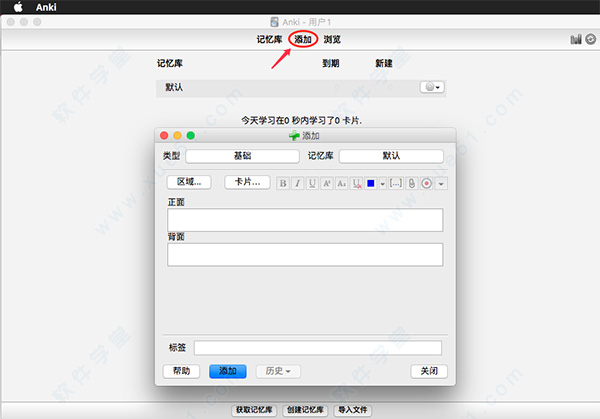Image resolution: width=600 pixels, height=419 pixels.
Task: Open text color picker dropdown arrow
Action: point(383,184)
